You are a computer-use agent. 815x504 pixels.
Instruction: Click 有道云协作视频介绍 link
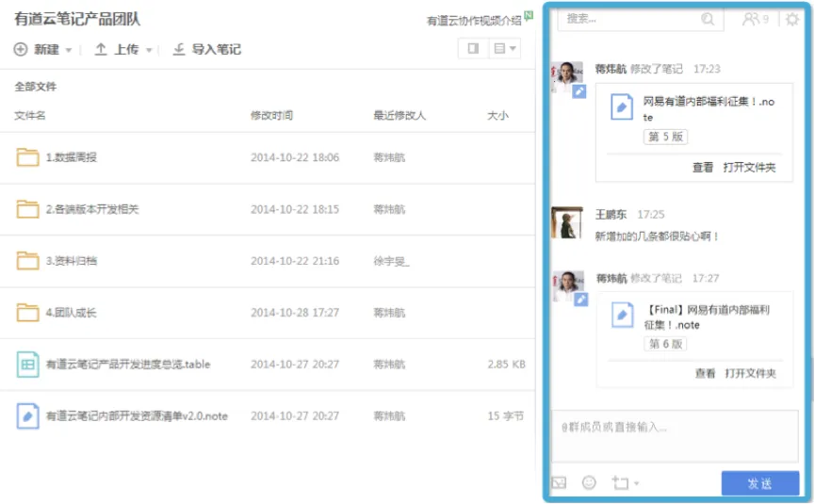point(473,20)
